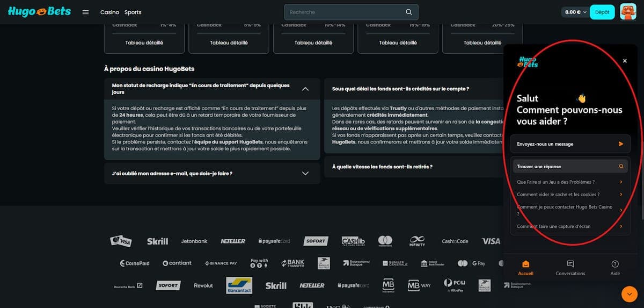Open the balance 0.00 € dropdown
Screen dimensions: 644x308
pos(575,12)
